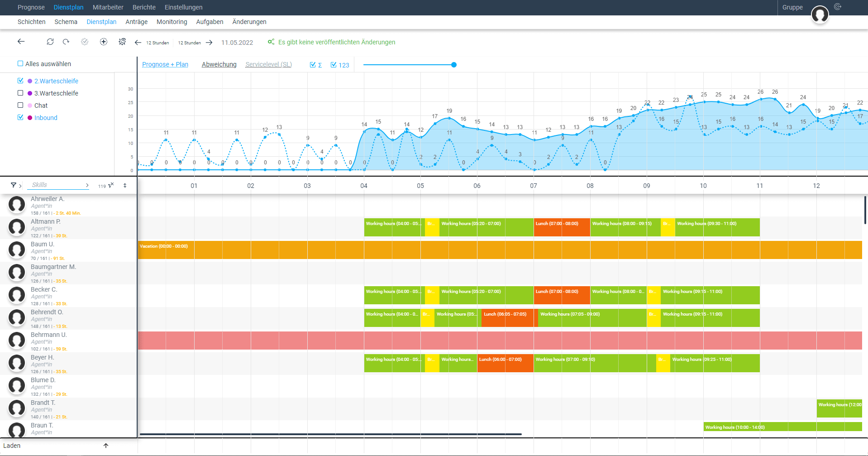
Task: Select Altmann P. Lunch (07:00 - 08:00) block
Action: (562, 227)
